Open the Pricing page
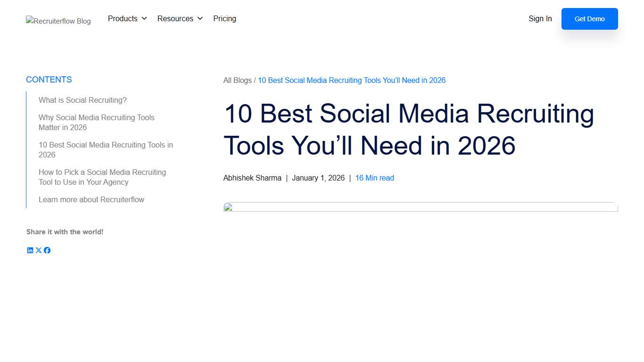The height and width of the screenshot is (362, 644). tap(224, 18)
